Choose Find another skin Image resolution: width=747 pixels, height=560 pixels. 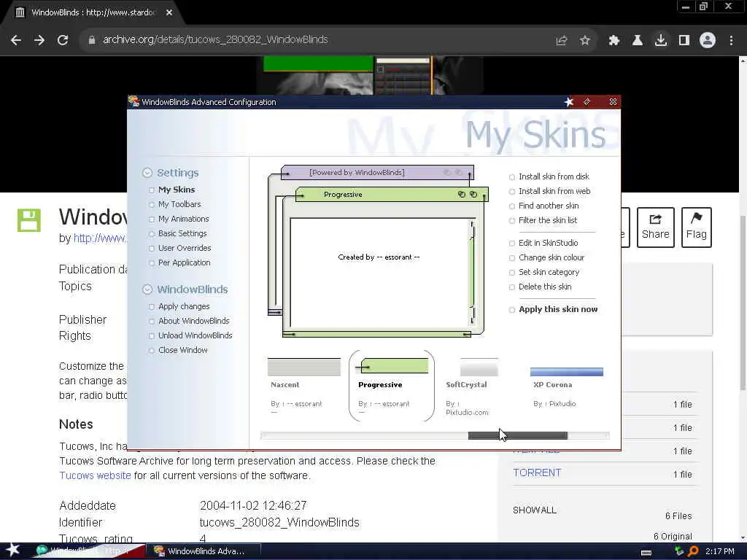[x=549, y=206]
